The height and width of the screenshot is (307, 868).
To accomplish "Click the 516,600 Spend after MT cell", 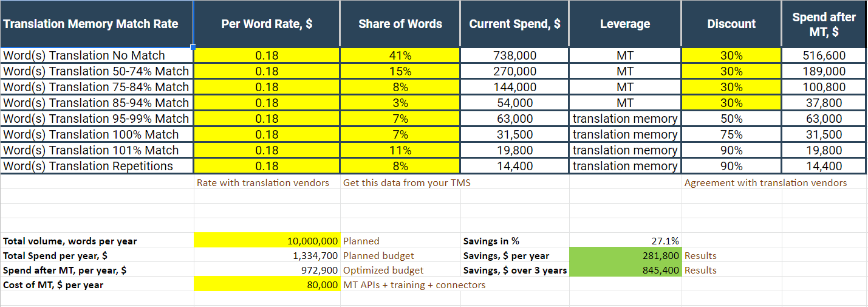I will coord(824,55).
